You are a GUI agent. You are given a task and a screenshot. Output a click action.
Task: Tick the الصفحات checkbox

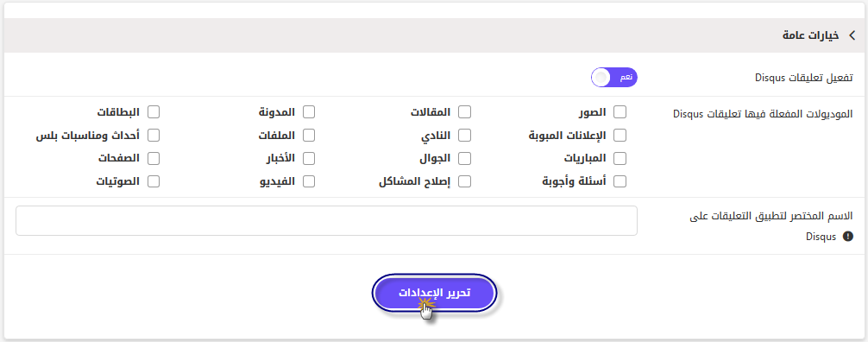(x=154, y=159)
